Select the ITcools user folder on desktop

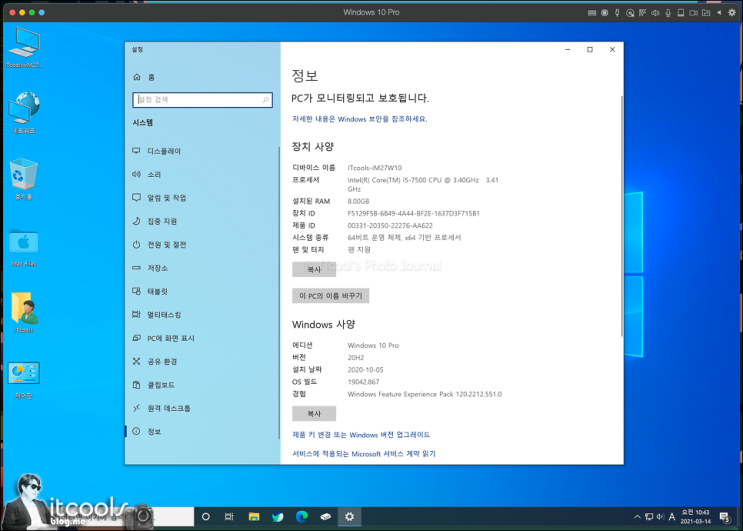23,313
